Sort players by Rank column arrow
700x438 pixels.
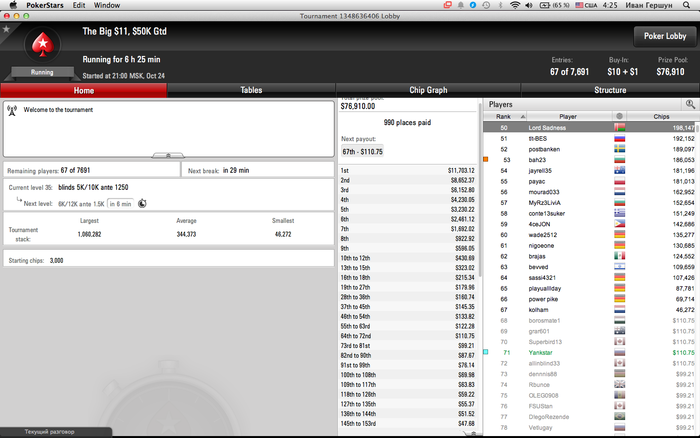coord(523,117)
